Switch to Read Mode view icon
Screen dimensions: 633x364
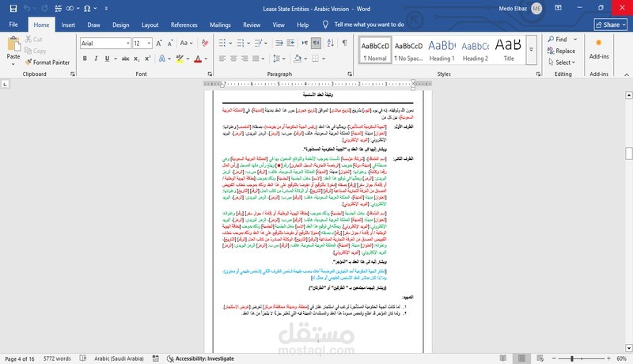click(x=503, y=358)
